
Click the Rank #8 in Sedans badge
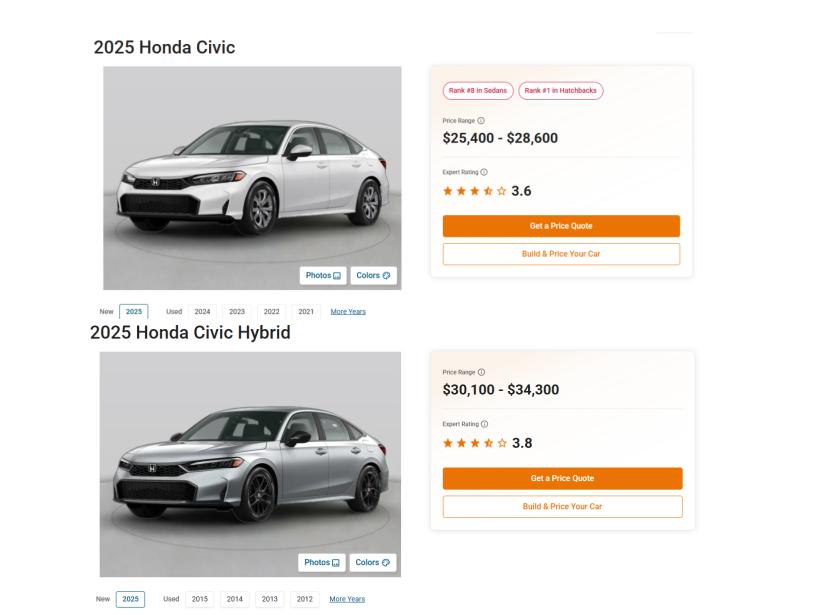tap(478, 90)
